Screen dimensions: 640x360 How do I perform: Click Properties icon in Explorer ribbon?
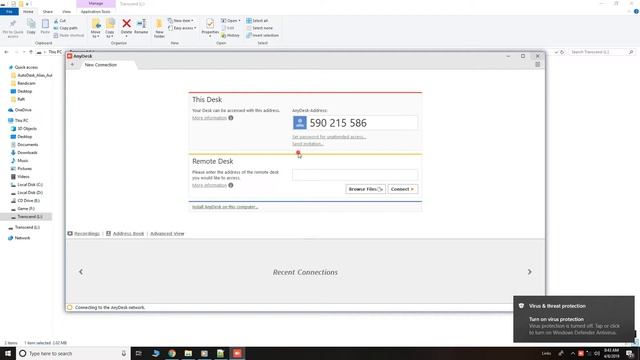[210, 24]
